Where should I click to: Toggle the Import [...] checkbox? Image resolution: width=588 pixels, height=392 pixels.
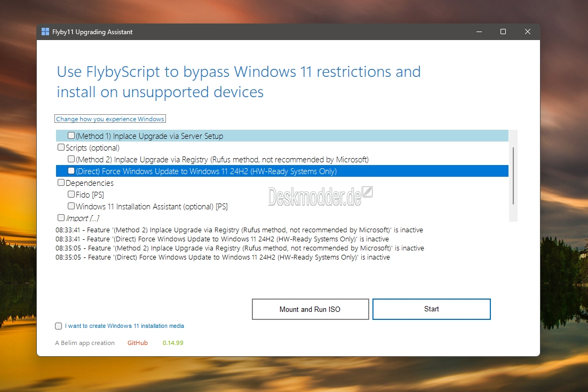61,218
